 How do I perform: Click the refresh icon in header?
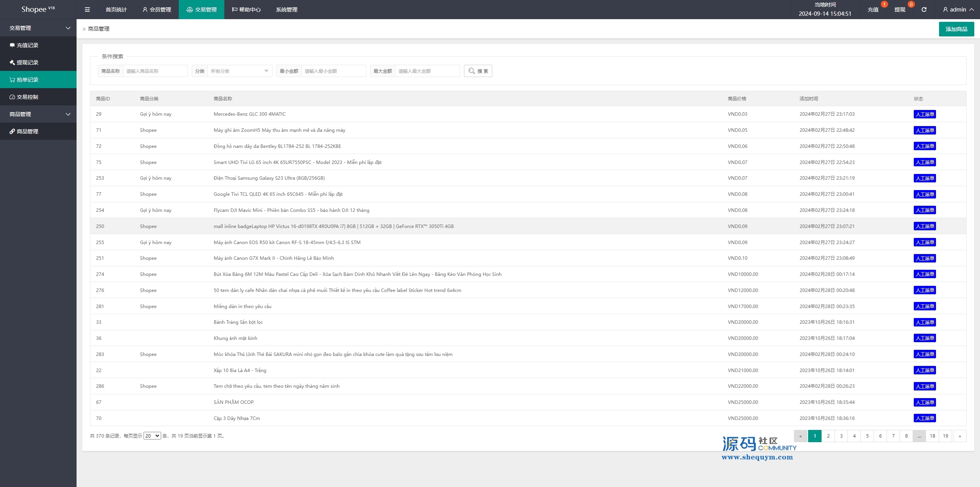(924, 10)
